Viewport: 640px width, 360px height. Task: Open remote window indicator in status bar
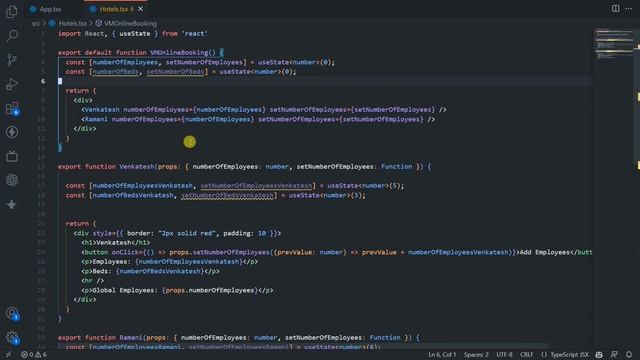[x=8, y=355]
